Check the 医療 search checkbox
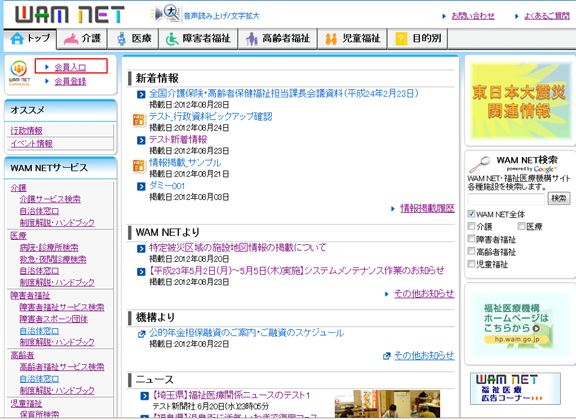Image resolution: width=576 pixels, height=420 pixels. coord(521,226)
